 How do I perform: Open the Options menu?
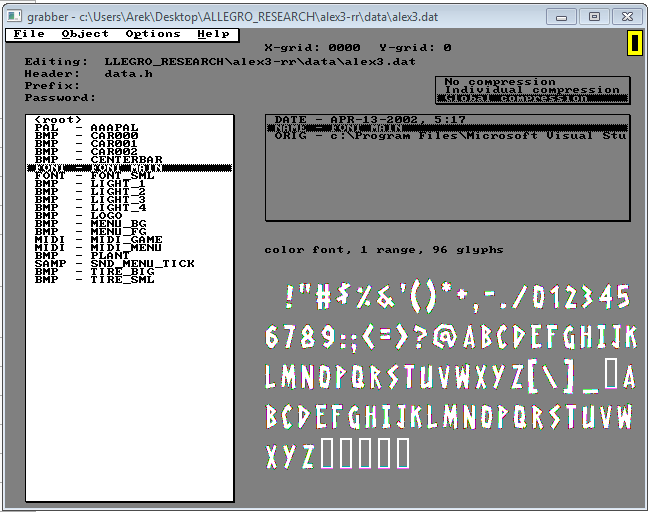pos(152,34)
